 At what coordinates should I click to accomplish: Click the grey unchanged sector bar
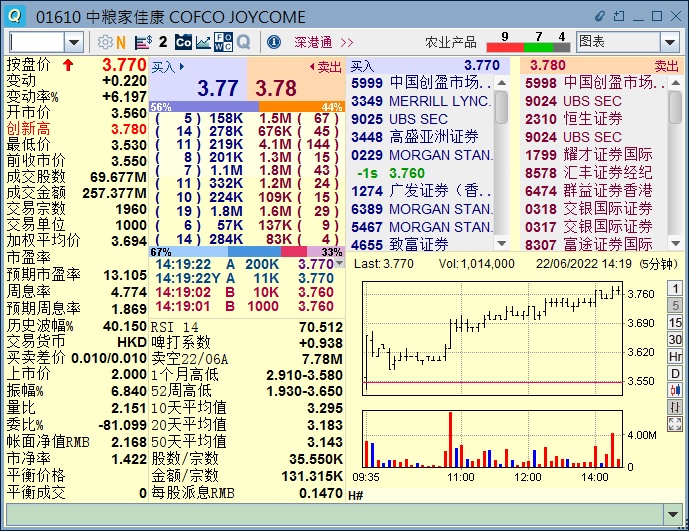point(561,47)
